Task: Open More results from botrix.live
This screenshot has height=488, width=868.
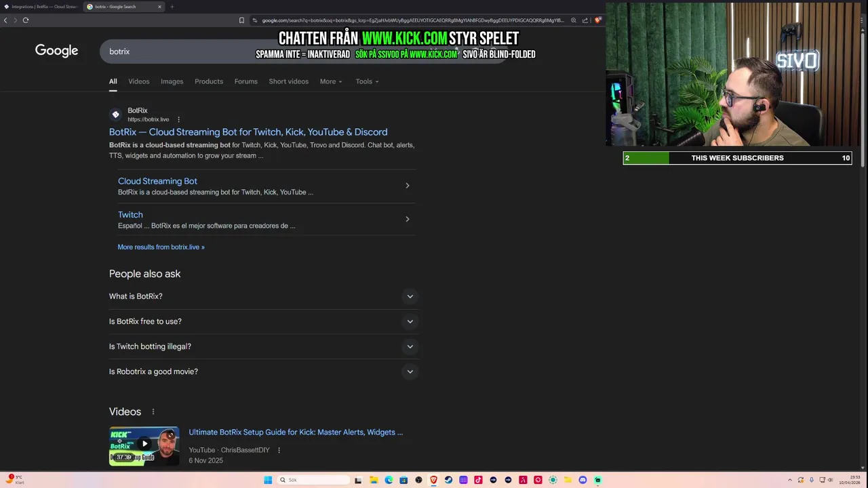Action: coord(161,247)
